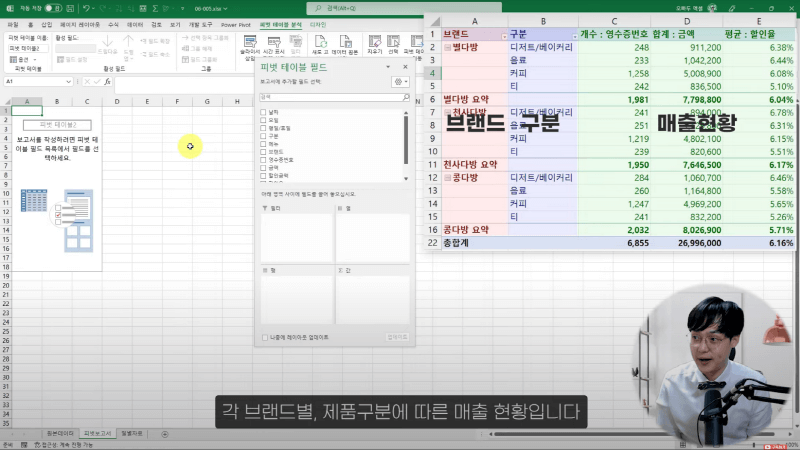
Task: Click the 필터 (Filters) area box
Action: click(x=296, y=238)
